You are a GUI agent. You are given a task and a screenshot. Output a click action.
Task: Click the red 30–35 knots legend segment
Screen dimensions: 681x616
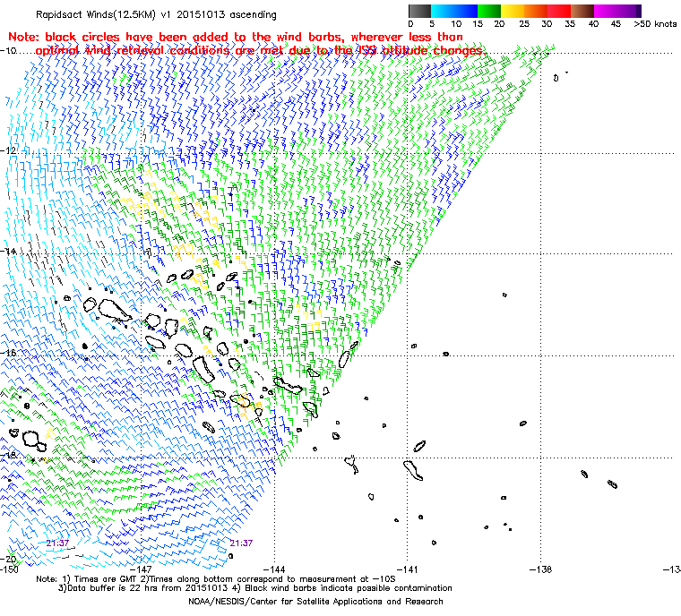coord(559,11)
